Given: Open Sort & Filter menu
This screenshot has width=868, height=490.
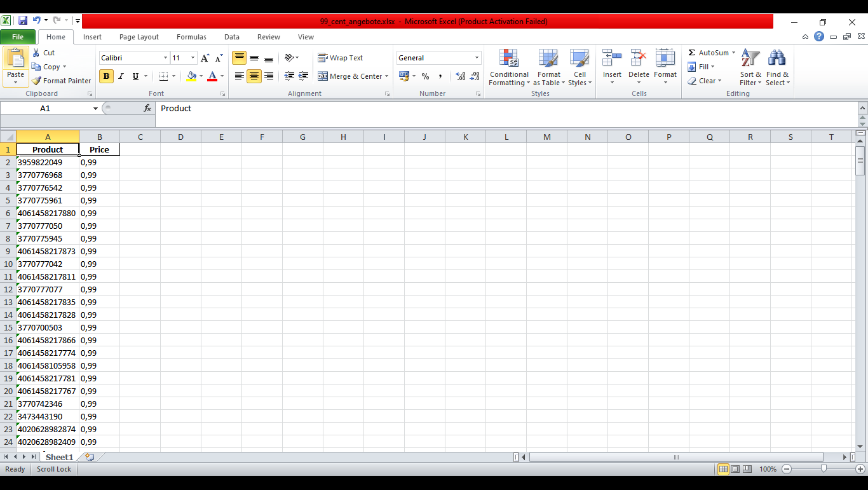Looking at the screenshot, I should pyautogui.click(x=750, y=68).
